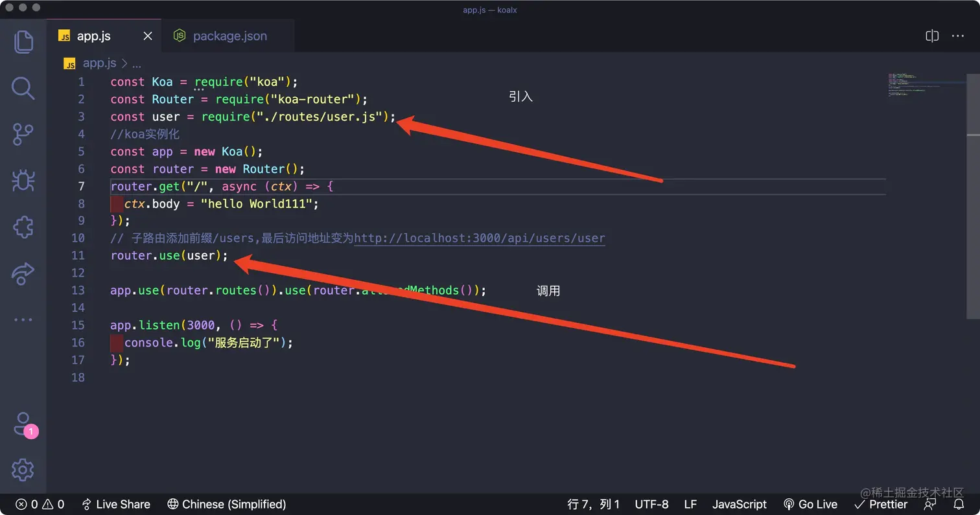
Task: Show errors and warnings in status bar
Action: pyautogui.click(x=40, y=504)
